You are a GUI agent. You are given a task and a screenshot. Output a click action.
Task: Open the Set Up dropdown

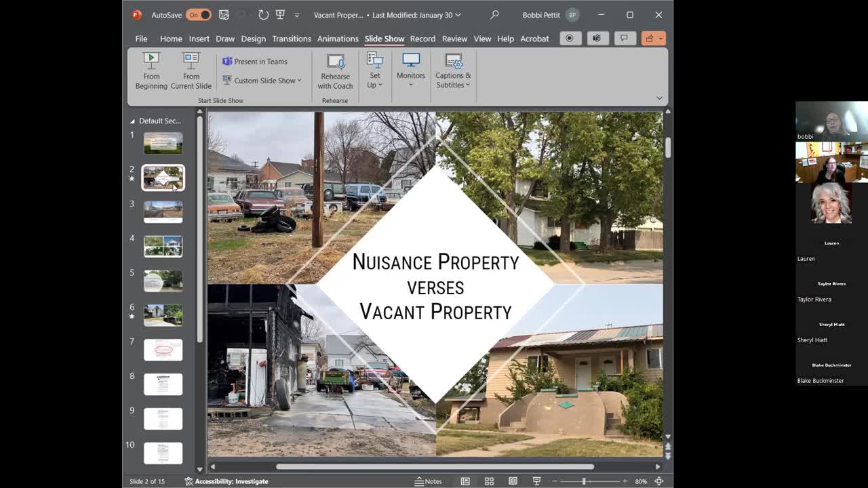(375, 71)
